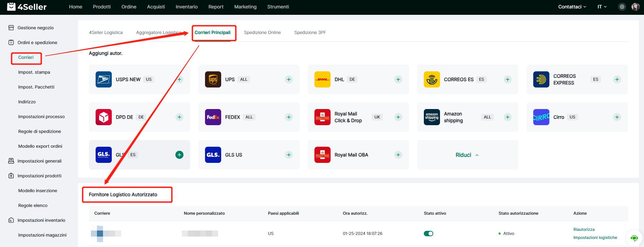The image size is (644, 247).
Task: Add the CORREOS ES plus icon
Action: pyautogui.click(x=508, y=79)
